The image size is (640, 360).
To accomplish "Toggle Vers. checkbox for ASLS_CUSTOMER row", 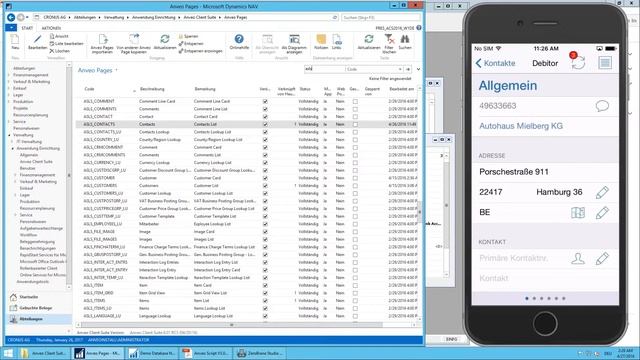I will click(265, 178).
